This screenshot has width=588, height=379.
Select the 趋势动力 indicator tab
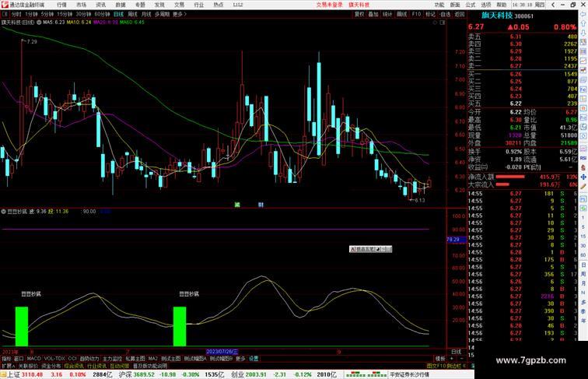[89, 359]
